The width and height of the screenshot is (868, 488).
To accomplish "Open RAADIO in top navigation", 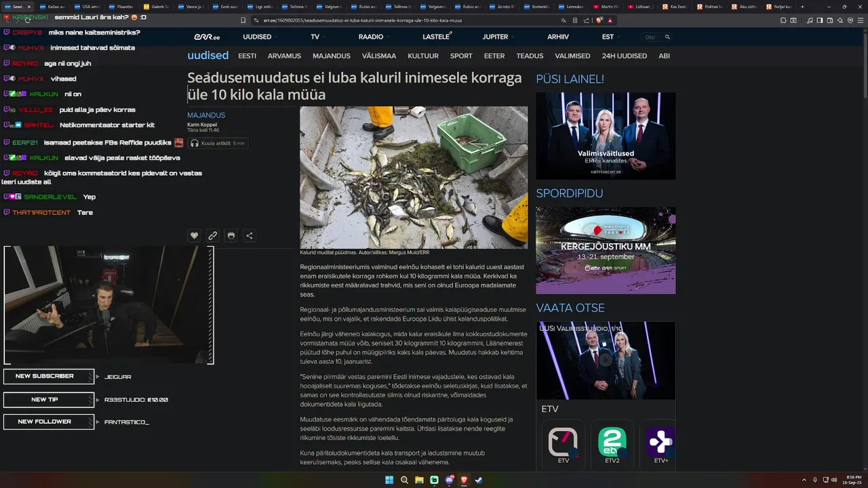I will click(371, 37).
